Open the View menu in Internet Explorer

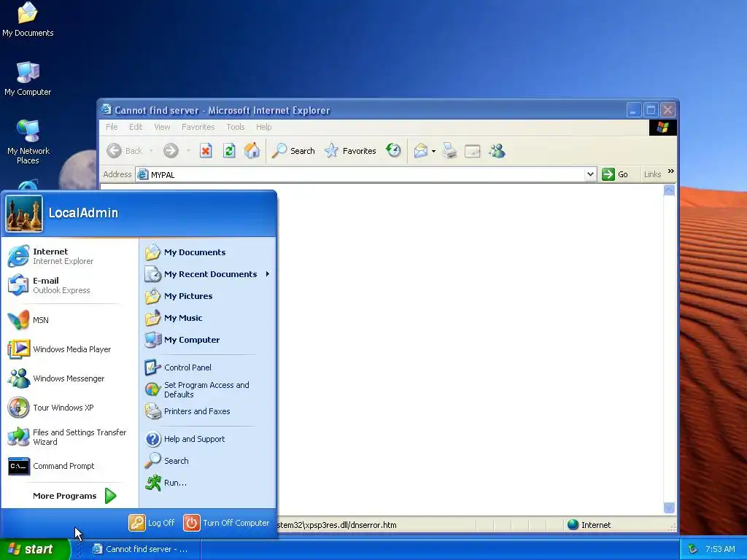162,127
